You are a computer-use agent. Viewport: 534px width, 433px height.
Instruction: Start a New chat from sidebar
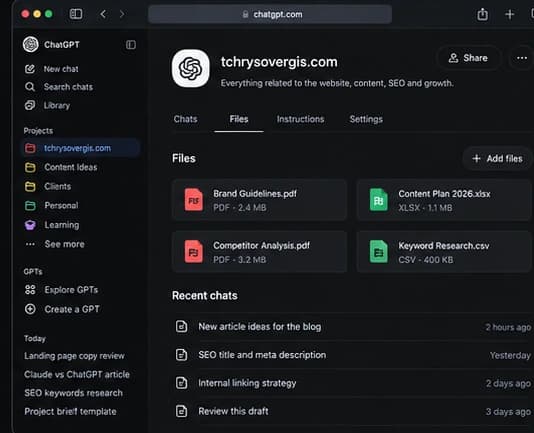click(x=61, y=69)
